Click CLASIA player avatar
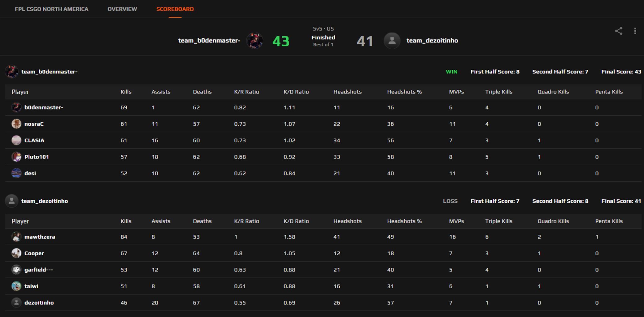The height and width of the screenshot is (317, 644). coord(16,140)
